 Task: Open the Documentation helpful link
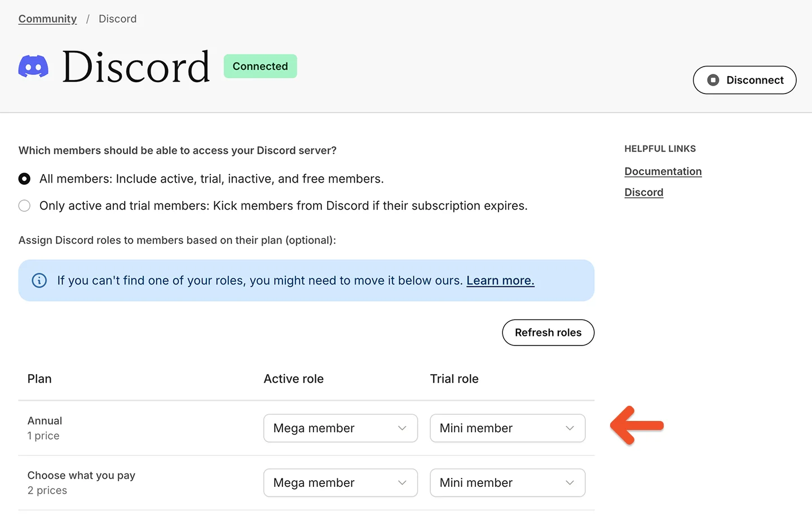coord(663,171)
